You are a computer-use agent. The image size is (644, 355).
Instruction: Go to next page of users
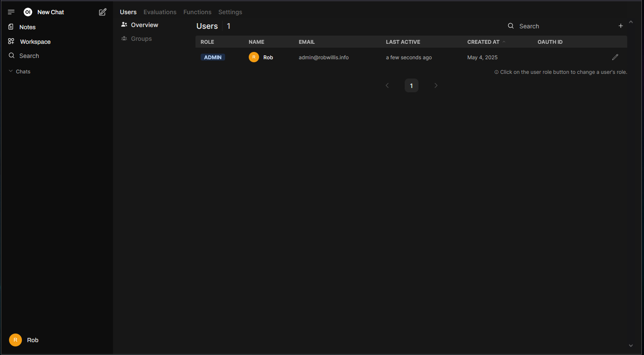436,85
